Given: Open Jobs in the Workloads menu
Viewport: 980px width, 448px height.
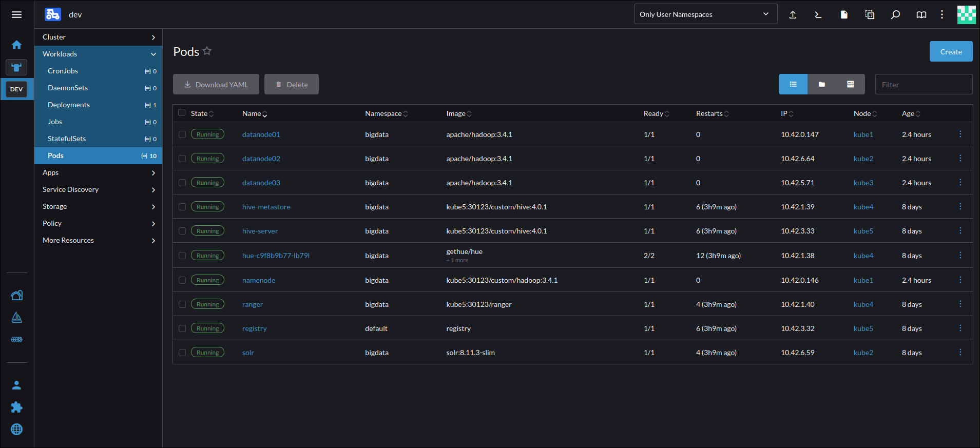Looking at the screenshot, I should pos(98,122).
